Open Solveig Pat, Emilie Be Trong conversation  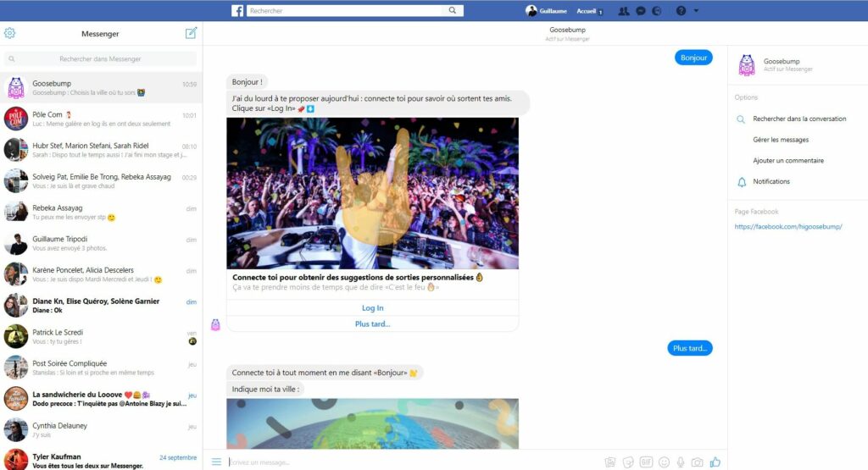(x=102, y=181)
